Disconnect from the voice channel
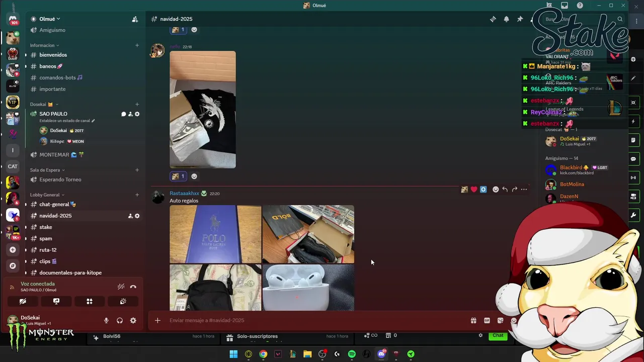644x362 pixels. (x=133, y=287)
